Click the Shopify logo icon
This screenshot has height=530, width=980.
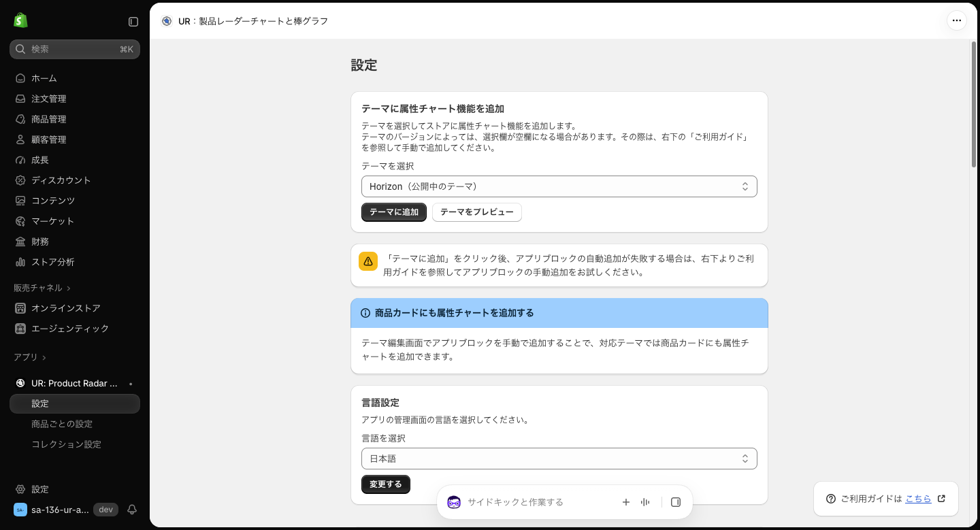pyautogui.click(x=20, y=20)
